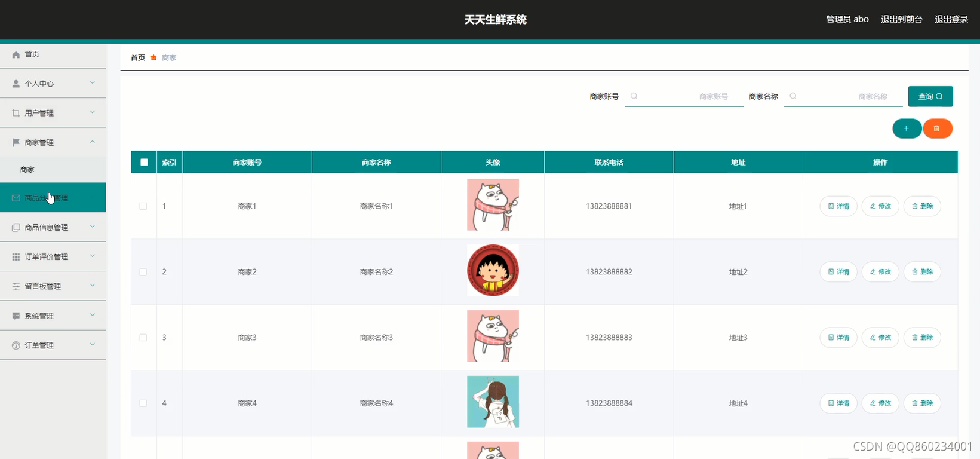
Task: Check the row checkbox for 商家2
Action: point(143,272)
